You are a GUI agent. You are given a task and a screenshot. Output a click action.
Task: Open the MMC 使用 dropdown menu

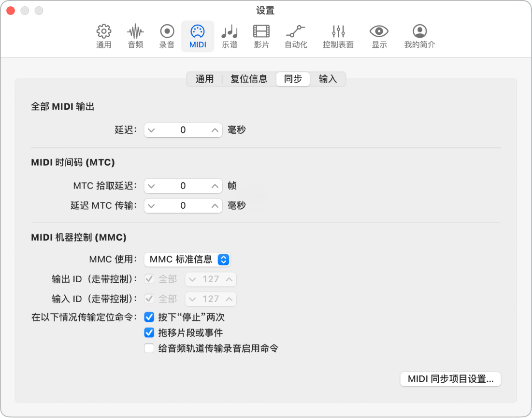[x=187, y=259]
